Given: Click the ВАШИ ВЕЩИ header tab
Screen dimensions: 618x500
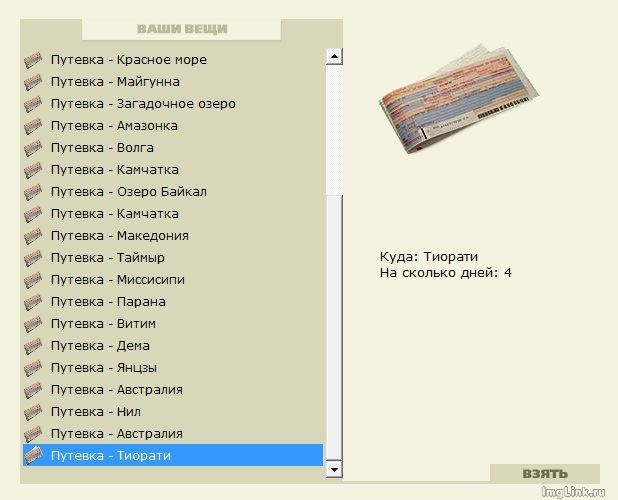Looking at the screenshot, I should [181, 29].
